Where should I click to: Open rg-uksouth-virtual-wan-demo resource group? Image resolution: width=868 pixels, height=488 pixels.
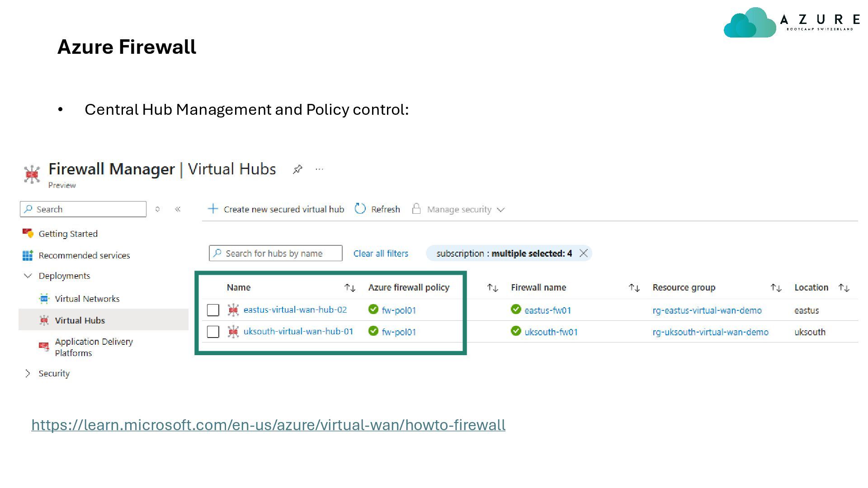click(x=710, y=332)
